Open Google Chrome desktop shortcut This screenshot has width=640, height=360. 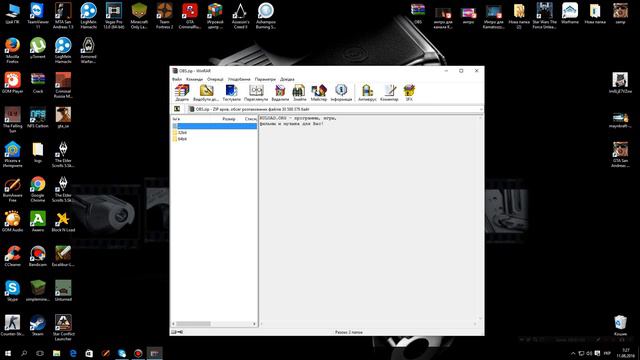(38, 189)
